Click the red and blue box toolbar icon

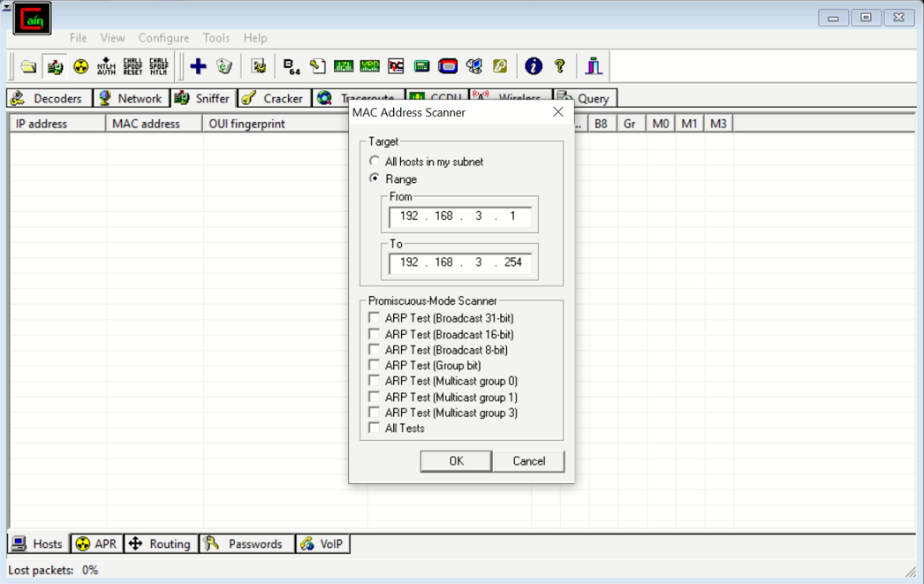pyautogui.click(x=448, y=66)
